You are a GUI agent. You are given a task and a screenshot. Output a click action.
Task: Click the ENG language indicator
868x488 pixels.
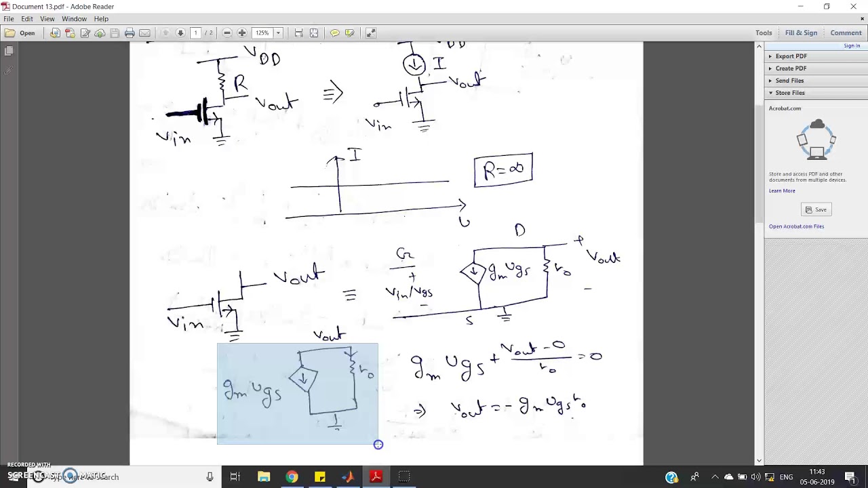(787, 477)
